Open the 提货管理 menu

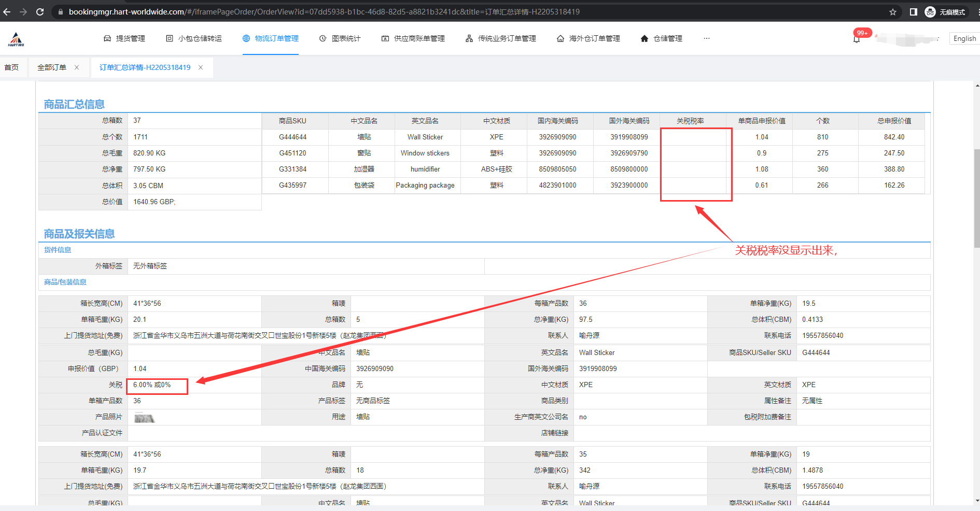click(124, 38)
